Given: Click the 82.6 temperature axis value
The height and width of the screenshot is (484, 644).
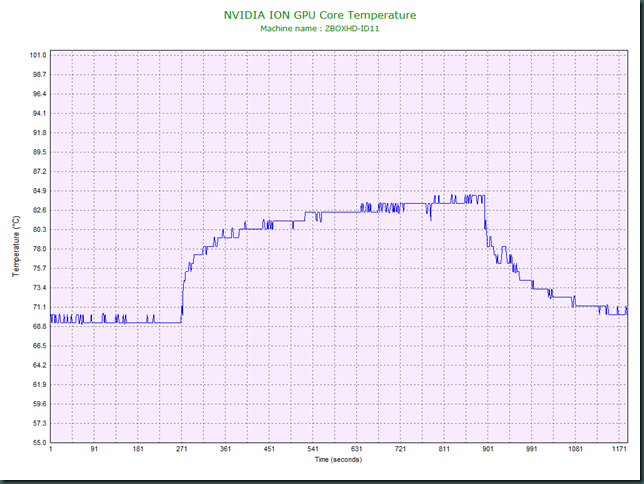Looking at the screenshot, I should point(39,210).
